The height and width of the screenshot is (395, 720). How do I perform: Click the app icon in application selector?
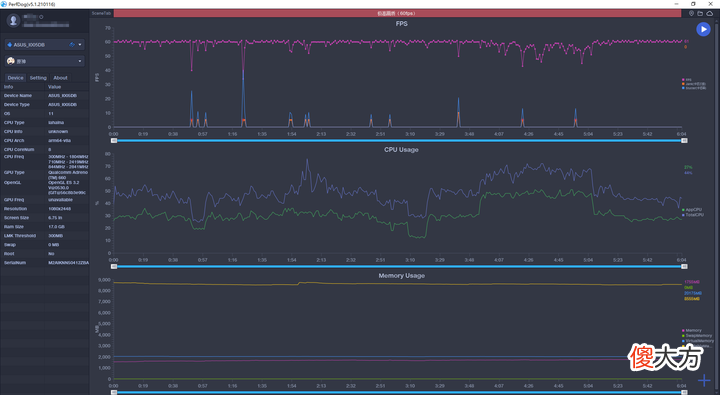11,61
